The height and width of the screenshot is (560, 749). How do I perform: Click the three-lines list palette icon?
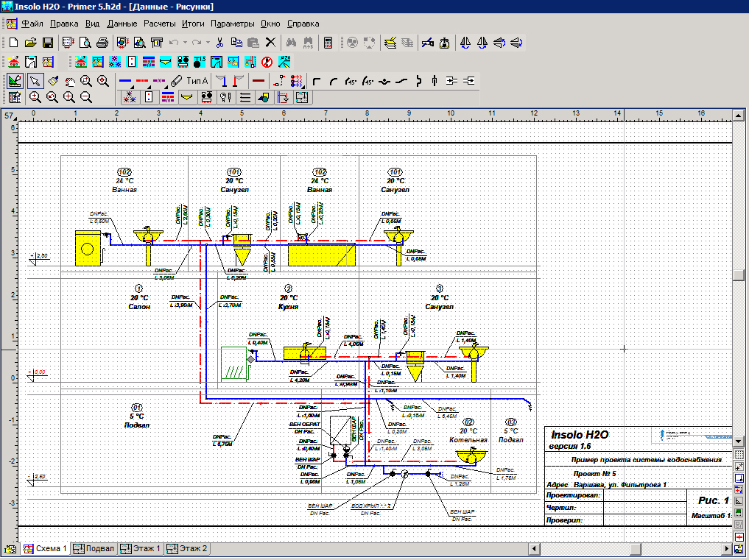coord(245,97)
